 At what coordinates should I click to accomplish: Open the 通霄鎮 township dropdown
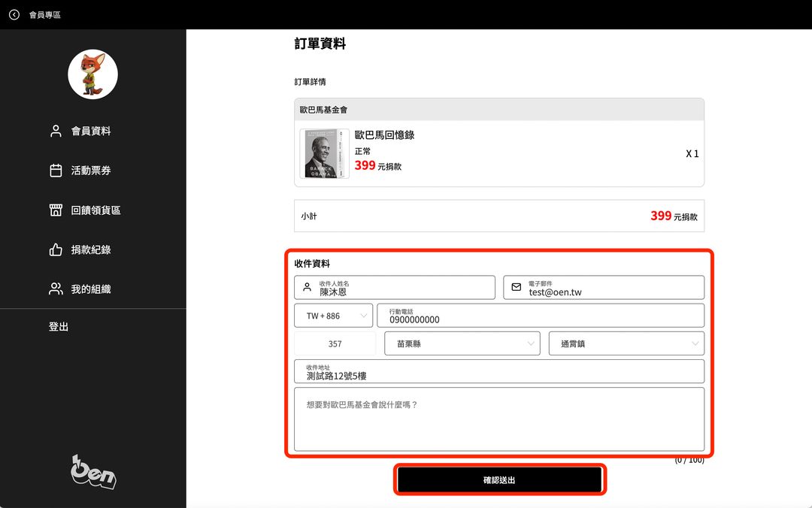[626, 343]
